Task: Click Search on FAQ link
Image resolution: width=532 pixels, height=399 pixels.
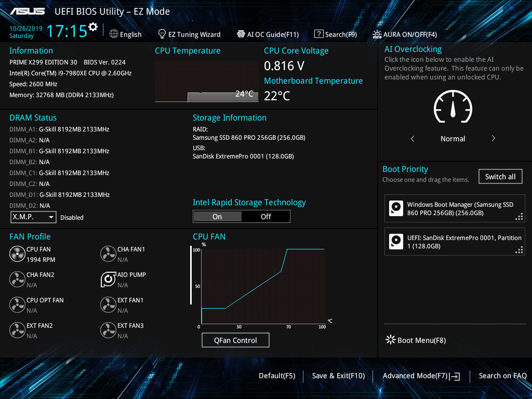Action: coord(502,376)
